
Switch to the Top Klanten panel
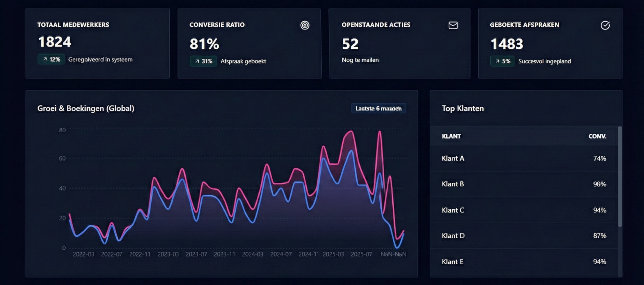tap(463, 108)
